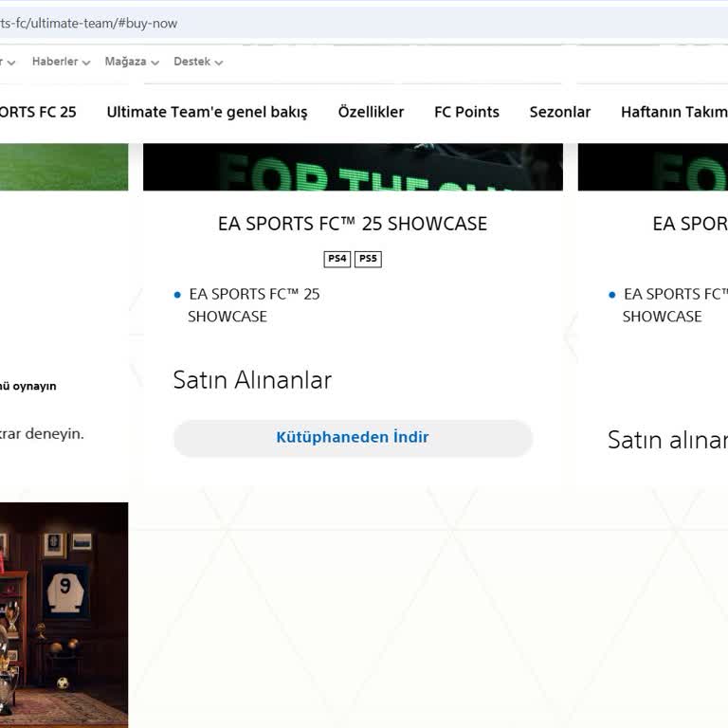Click the PS5 platform badge
Image resolution: width=728 pixels, height=728 pixels.
[x=368, y=259]
